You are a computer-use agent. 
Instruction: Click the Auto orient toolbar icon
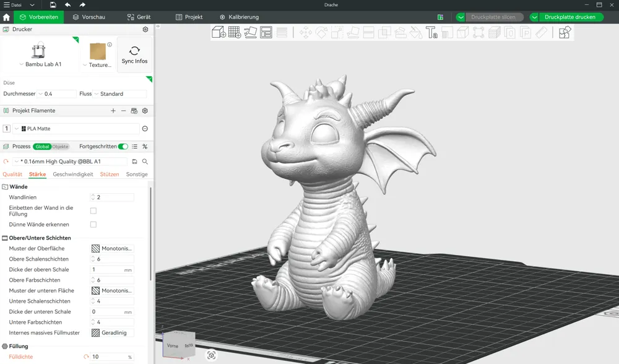[x=250, y=32]
